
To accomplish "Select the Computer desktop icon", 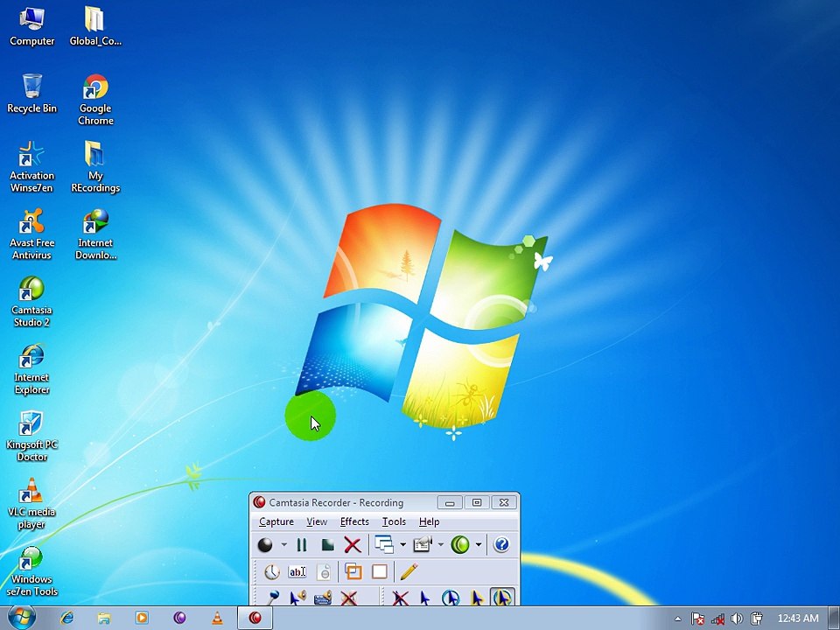I will point(32,25).
